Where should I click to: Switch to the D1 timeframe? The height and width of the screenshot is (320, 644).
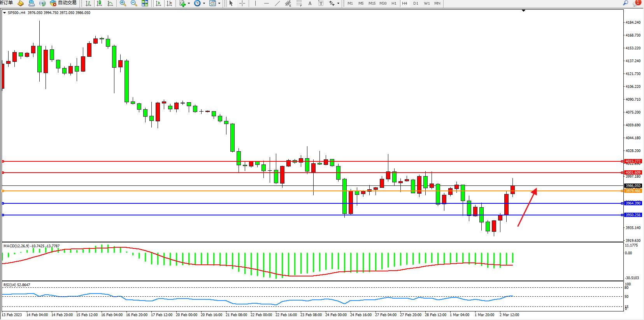[416, 3]
